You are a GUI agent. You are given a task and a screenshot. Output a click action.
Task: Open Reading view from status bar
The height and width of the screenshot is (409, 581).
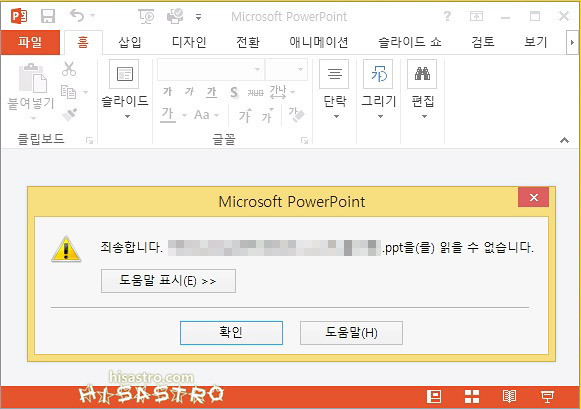point(509,396)
